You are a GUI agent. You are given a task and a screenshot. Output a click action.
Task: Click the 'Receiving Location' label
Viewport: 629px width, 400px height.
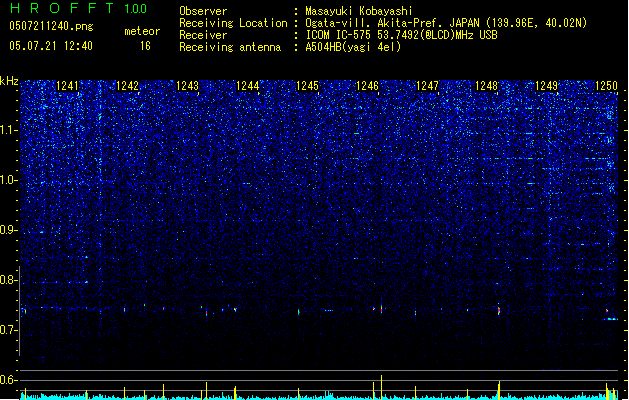tap(233, 23)
